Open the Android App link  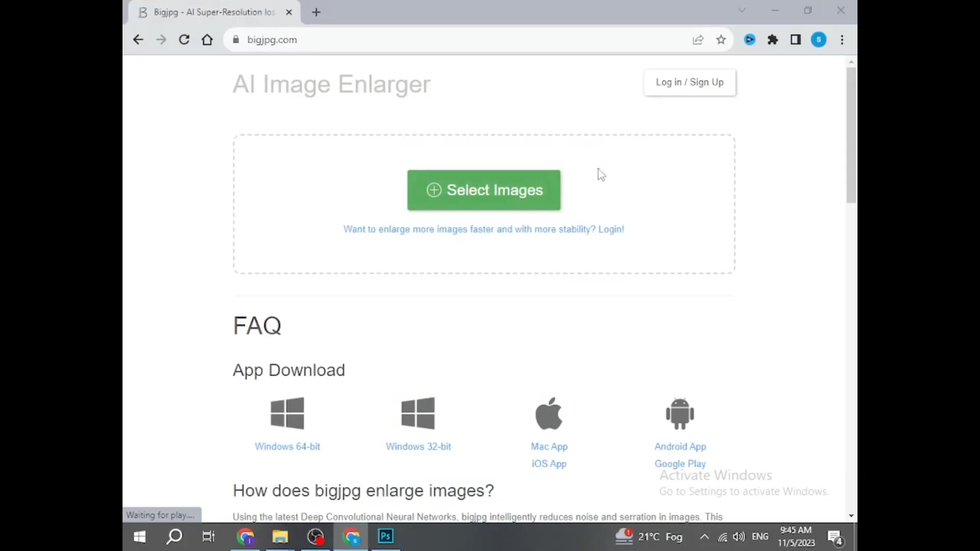click(680, 446)
